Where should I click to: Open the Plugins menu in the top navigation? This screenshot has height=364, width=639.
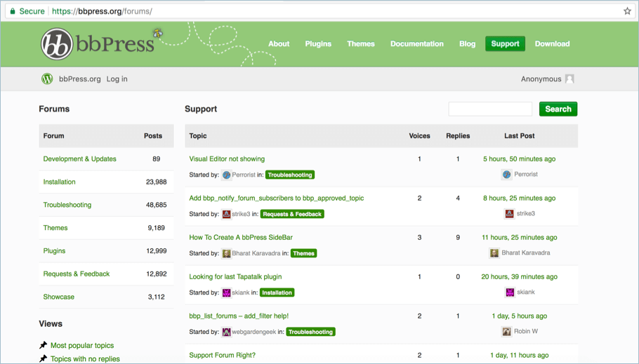click(x=317, y=43)
